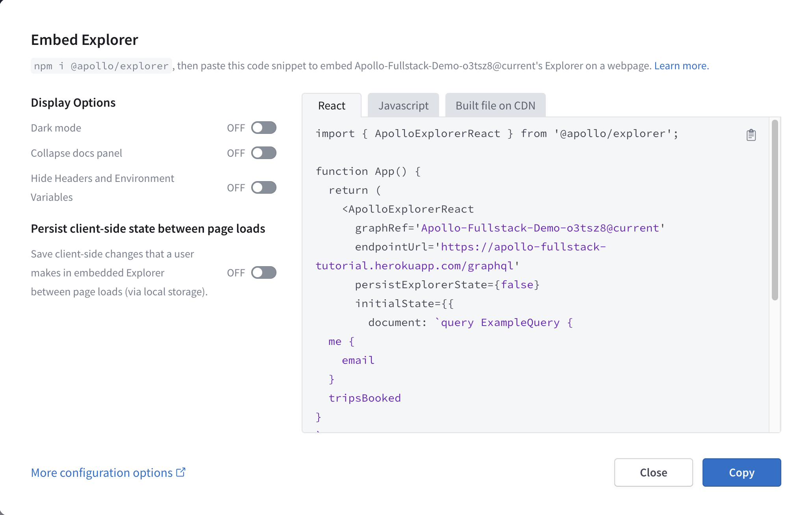
Task: Enable Collapse docs panel
Action: pos(263,153)
